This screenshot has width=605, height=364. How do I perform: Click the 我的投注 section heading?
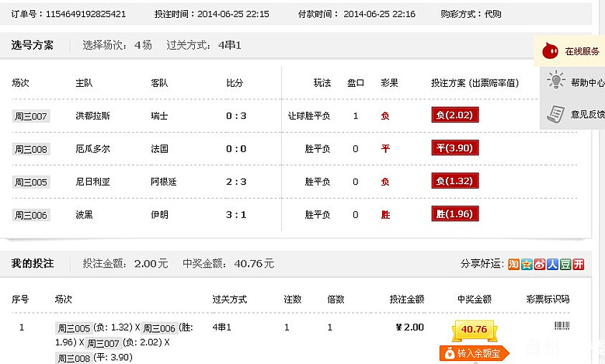33,264
